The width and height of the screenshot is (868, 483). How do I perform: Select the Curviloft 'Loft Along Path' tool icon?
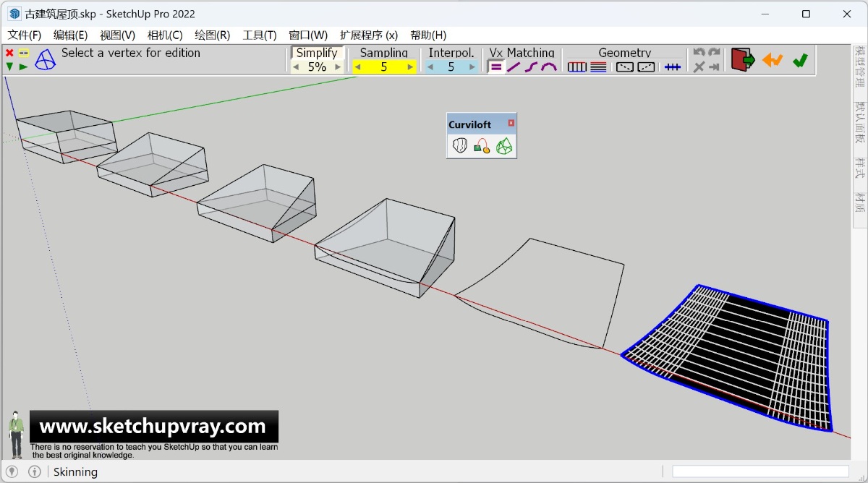pyautogui.click(x=481, y=146)
